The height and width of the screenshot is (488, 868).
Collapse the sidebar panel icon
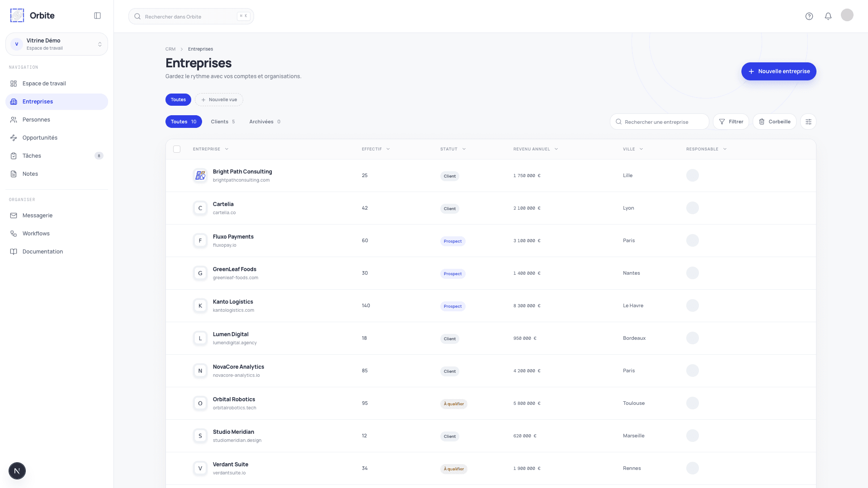pos(97,16)
